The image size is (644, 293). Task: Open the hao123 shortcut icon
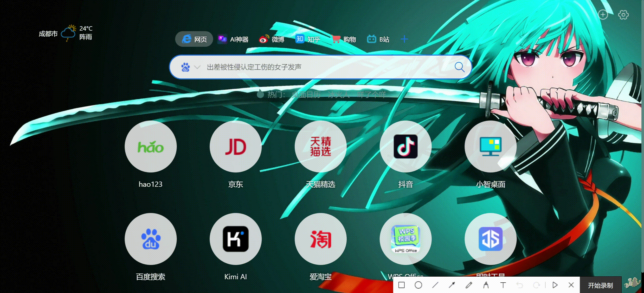click(151, 146)
